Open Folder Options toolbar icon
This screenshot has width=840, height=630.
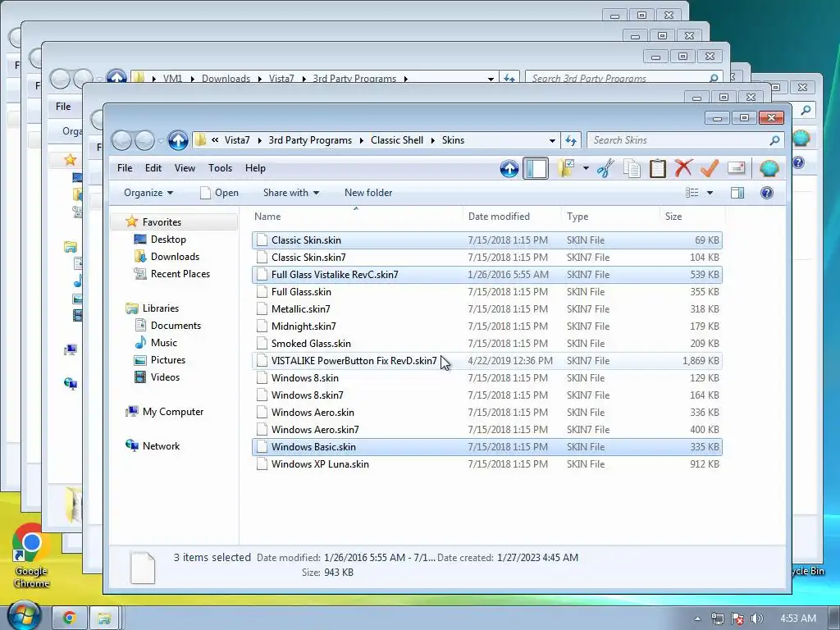click(x=566, y=168)
